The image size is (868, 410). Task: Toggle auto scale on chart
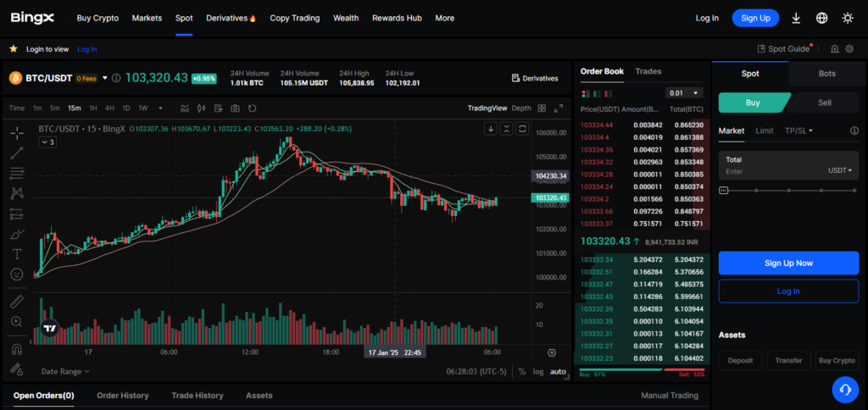[558, 372]
